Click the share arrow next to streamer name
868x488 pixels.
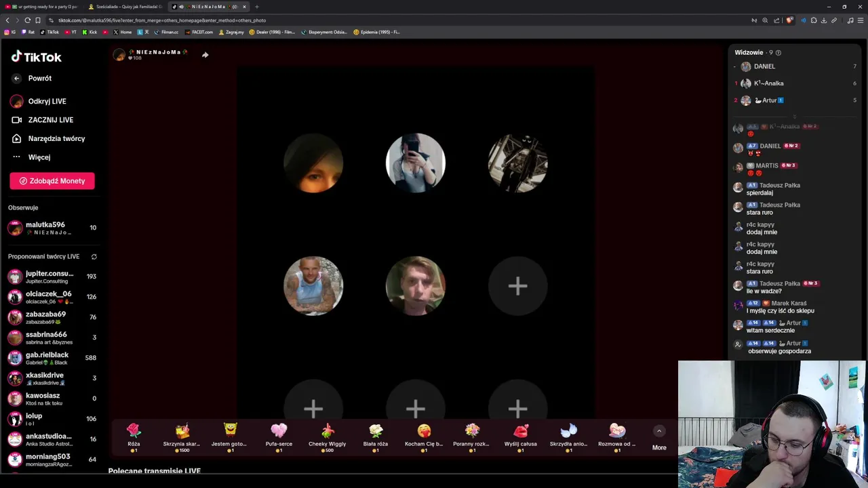click(x=205, y=55)
